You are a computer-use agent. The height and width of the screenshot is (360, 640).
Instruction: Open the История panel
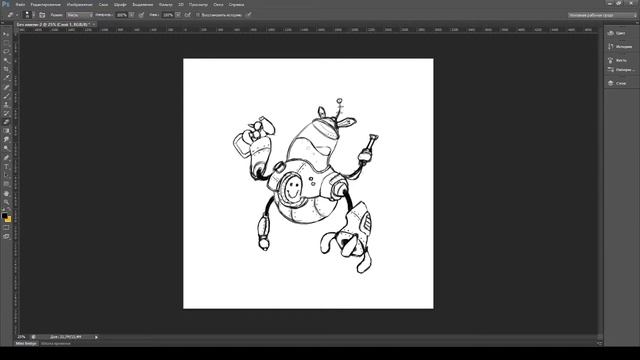(620, 47)
